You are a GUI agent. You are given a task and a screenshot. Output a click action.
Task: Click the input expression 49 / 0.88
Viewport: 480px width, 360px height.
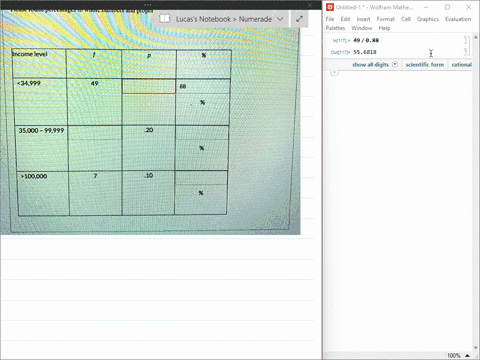pyautogui.click(x=366, y=40)
